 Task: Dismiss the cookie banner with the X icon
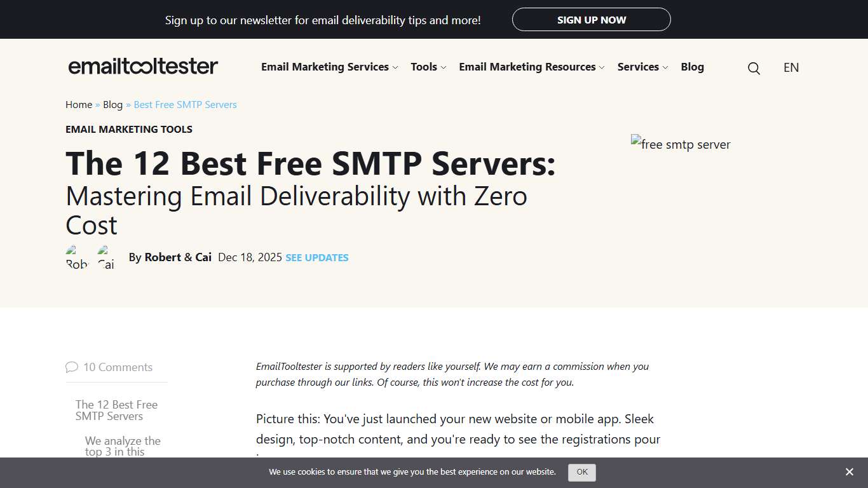click(850, 472)
